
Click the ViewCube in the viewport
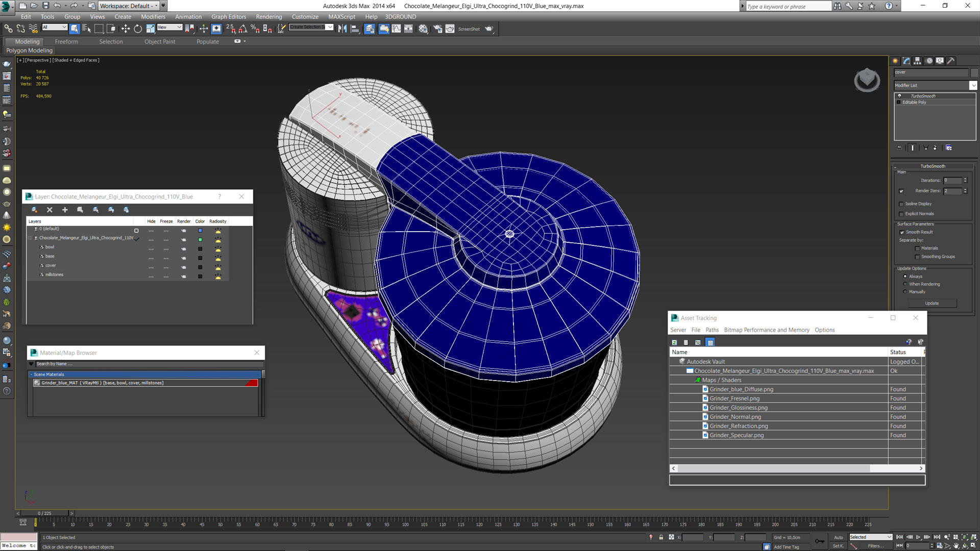click(x=867, y=80)
